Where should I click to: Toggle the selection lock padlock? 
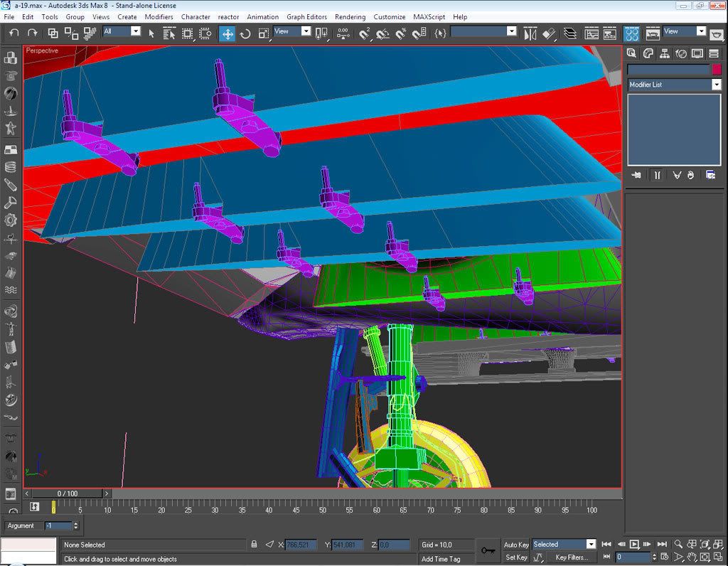pos(254,545)
